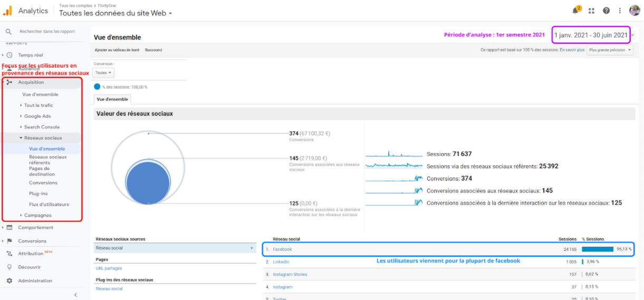Click Réseau social under Plug-ins des réseaux sociaux
Image resolution: width=644 pixels, height=300 pixels.
[109, 289]
